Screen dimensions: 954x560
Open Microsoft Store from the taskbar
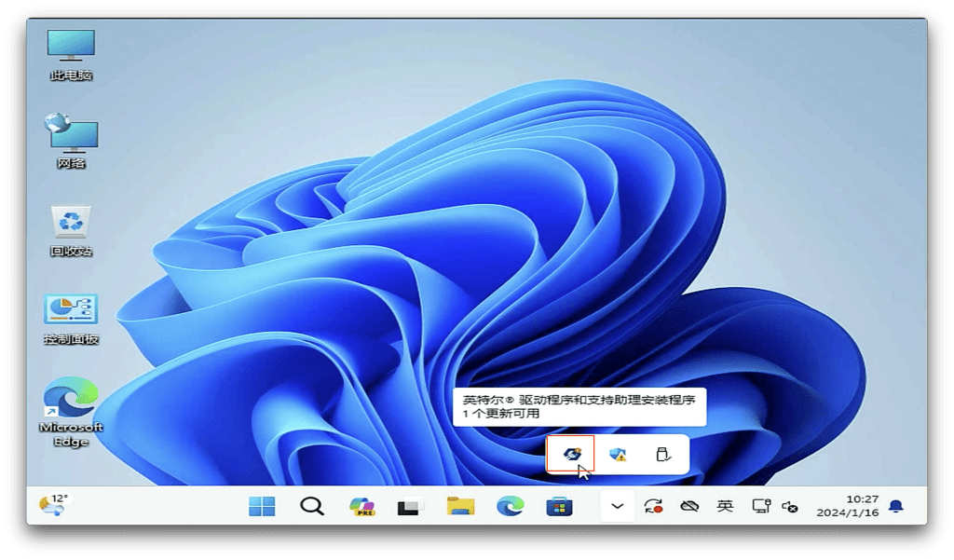point(558,506)
